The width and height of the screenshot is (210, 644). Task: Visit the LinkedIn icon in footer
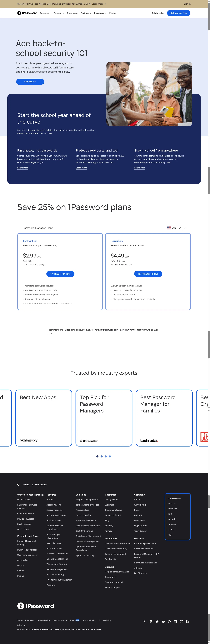(175, 622)
